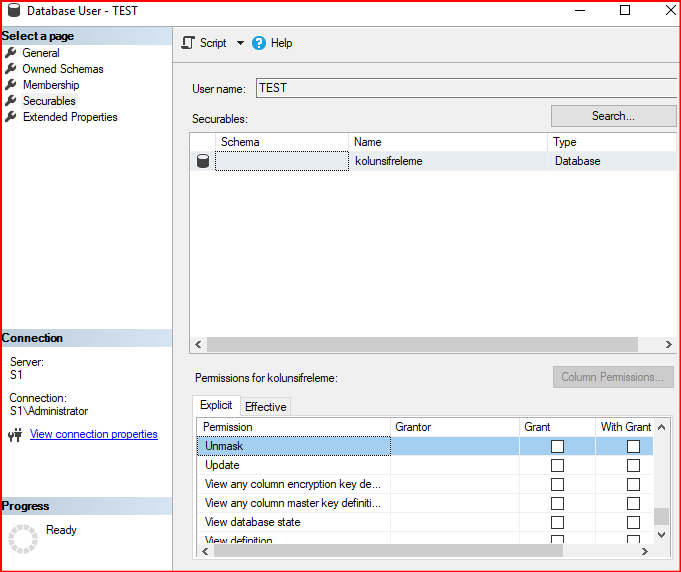Switch to the Effective tab

[266, 406]
